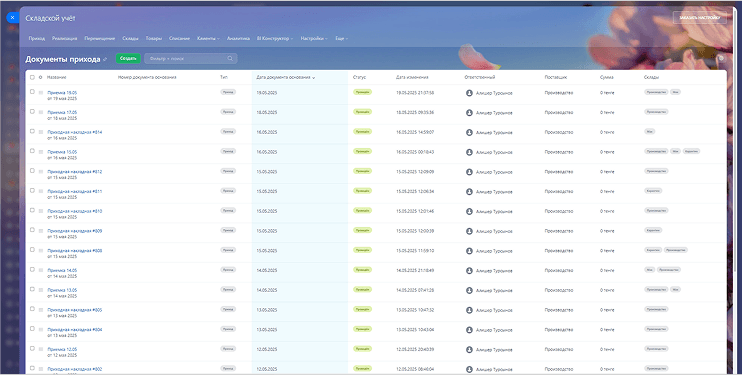The height and width of the screenshot is (375, 743).
Task: Open the Приход tab
Action: pyautogui.click(x=36, y=38)
